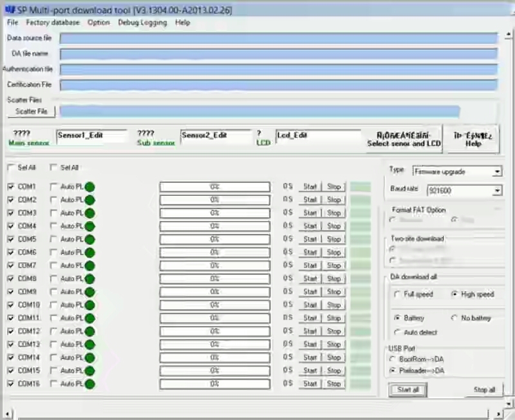Click the green status indicator for COM8
The image size is (515, 420).
pos(89,278)
